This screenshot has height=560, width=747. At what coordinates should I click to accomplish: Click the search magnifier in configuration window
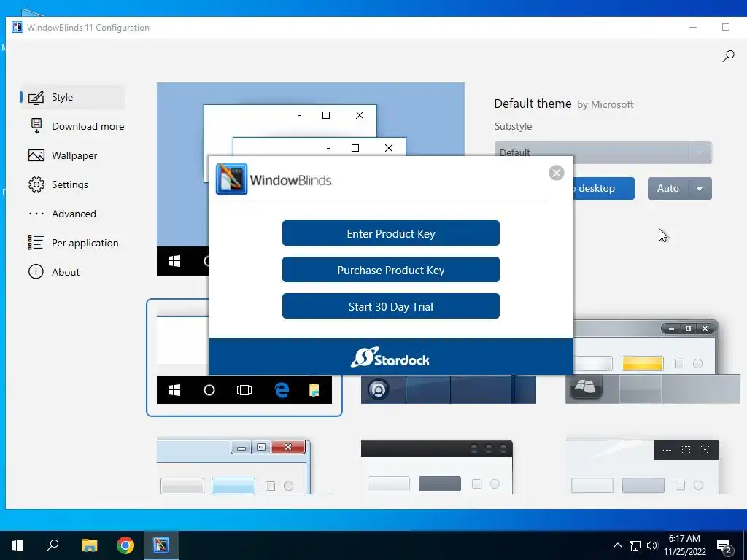729,56
